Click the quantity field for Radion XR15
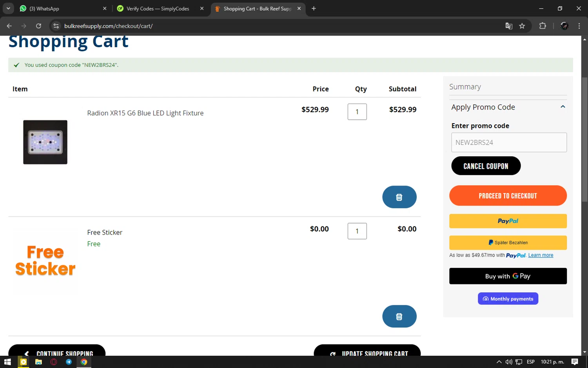 click(357, 112)
